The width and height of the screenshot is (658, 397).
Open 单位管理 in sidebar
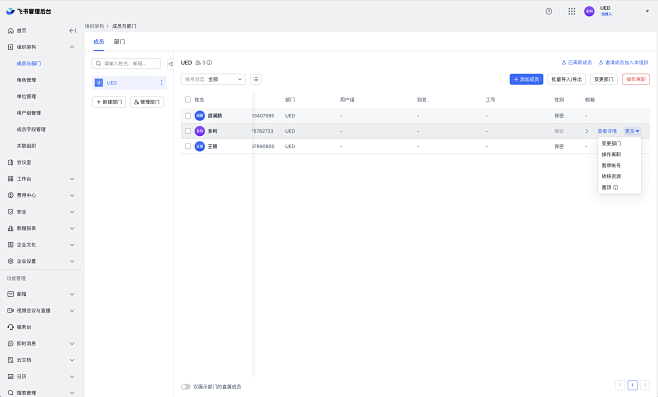point(26,97)
